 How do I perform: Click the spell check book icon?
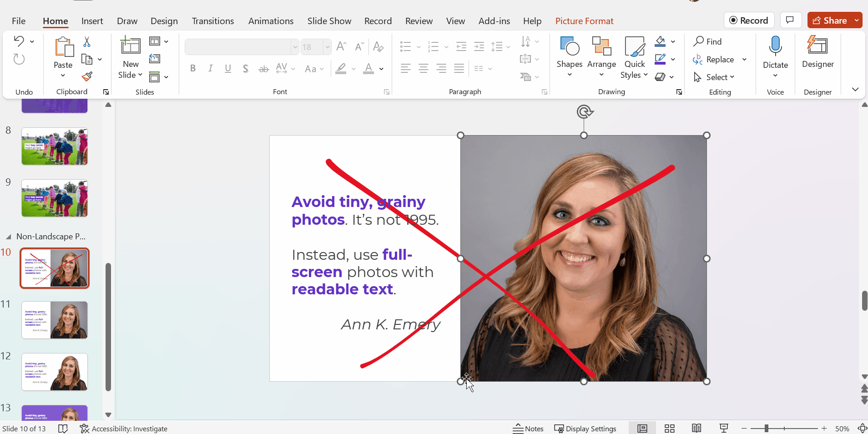63,429
